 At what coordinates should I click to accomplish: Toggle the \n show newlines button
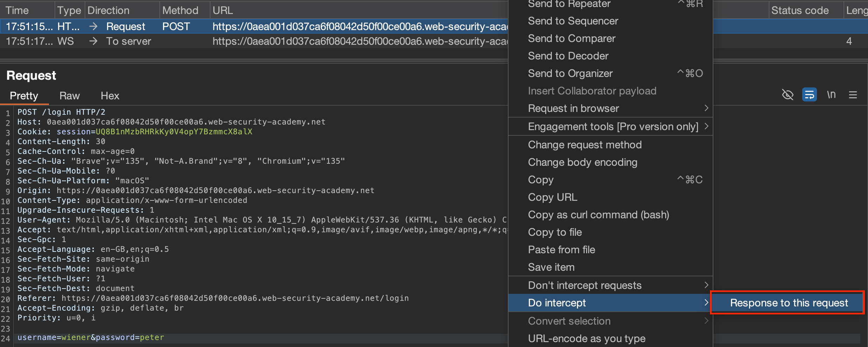pyautogui.click(x=831, y=95)
